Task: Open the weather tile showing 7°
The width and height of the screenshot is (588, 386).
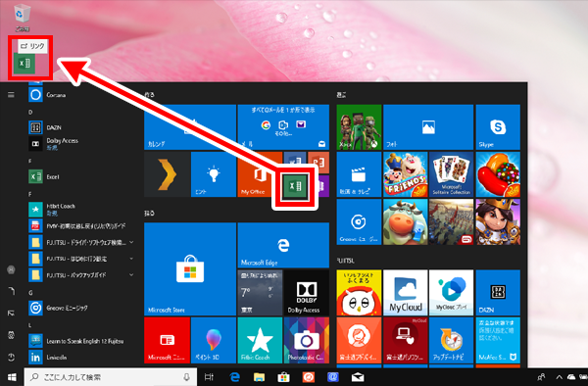Action: pos(260,293)
